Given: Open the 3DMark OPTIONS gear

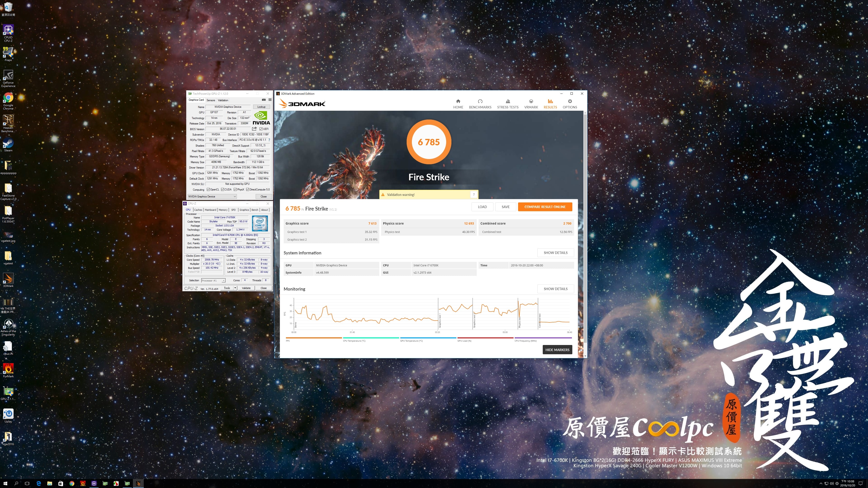Looking at the screenshot, I should [x=570, y=104].
